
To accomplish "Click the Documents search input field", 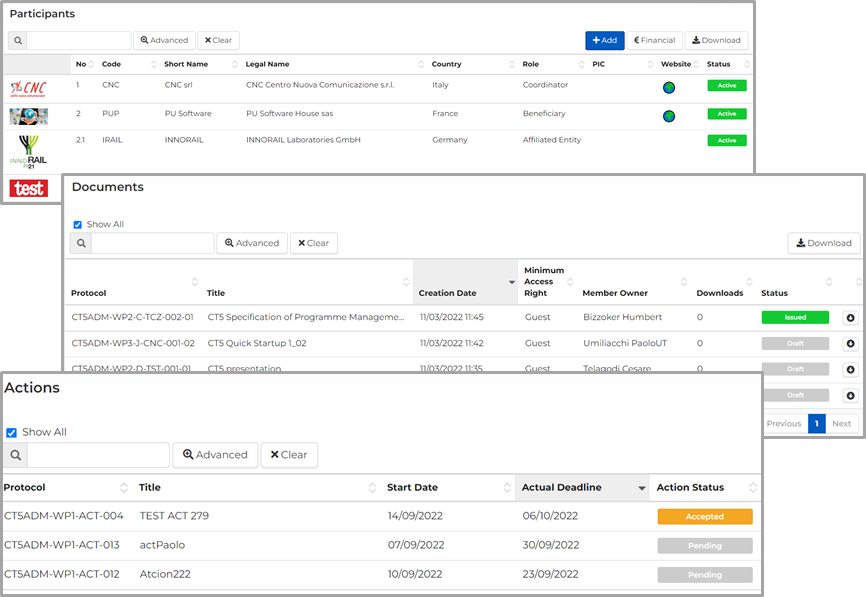I will coord(152,243).
